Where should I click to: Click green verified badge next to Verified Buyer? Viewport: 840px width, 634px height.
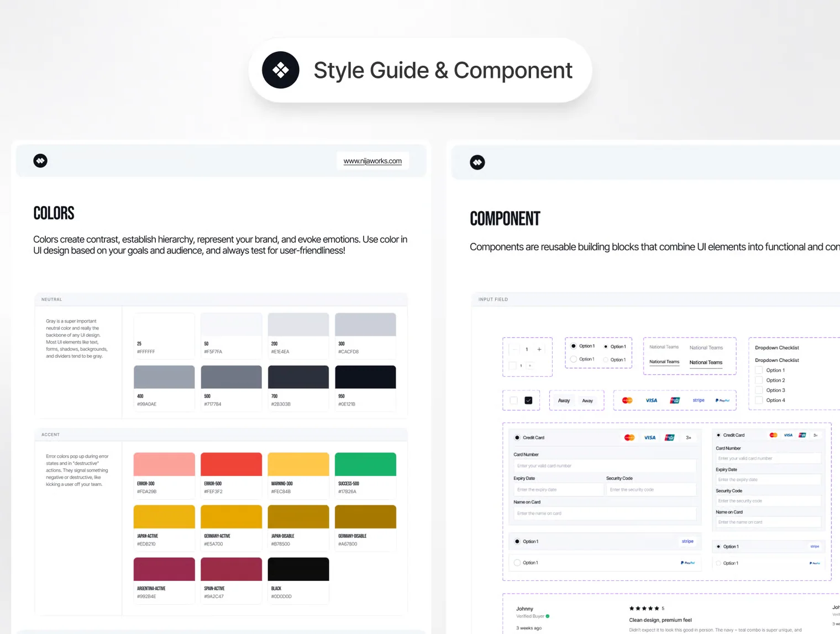point(548,616)
